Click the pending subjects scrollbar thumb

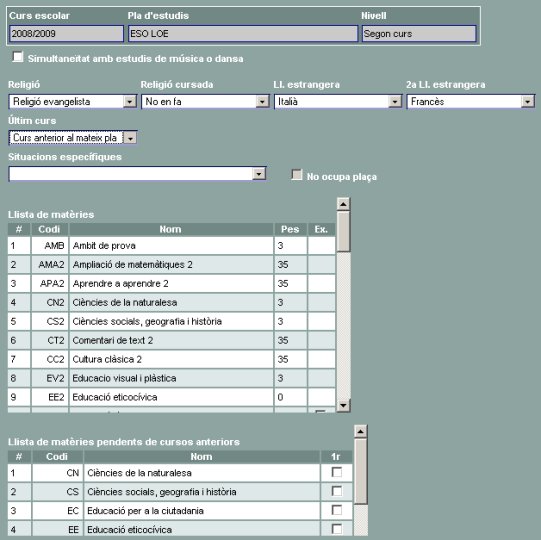coord(361,471)
